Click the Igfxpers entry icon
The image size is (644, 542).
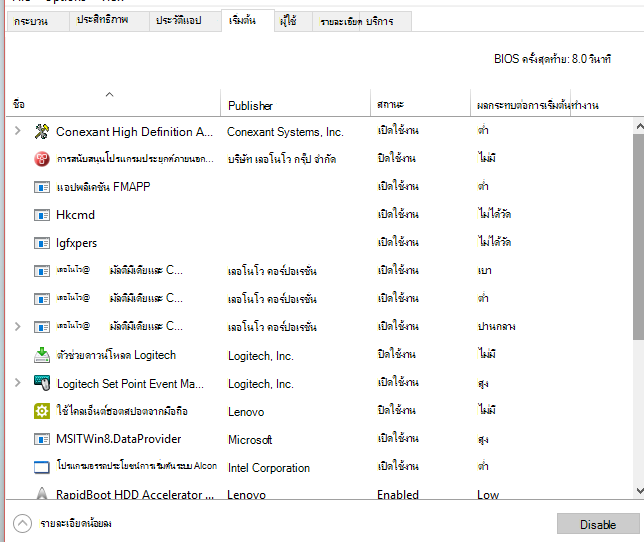[42, 243]
